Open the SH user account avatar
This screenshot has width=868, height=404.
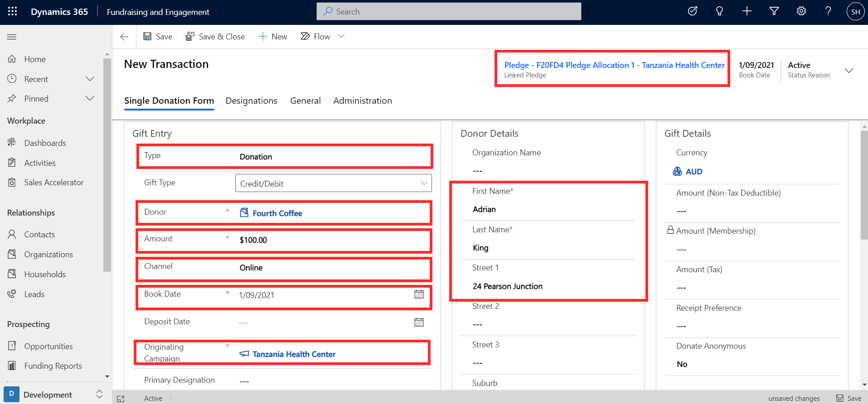coord(855,12)
